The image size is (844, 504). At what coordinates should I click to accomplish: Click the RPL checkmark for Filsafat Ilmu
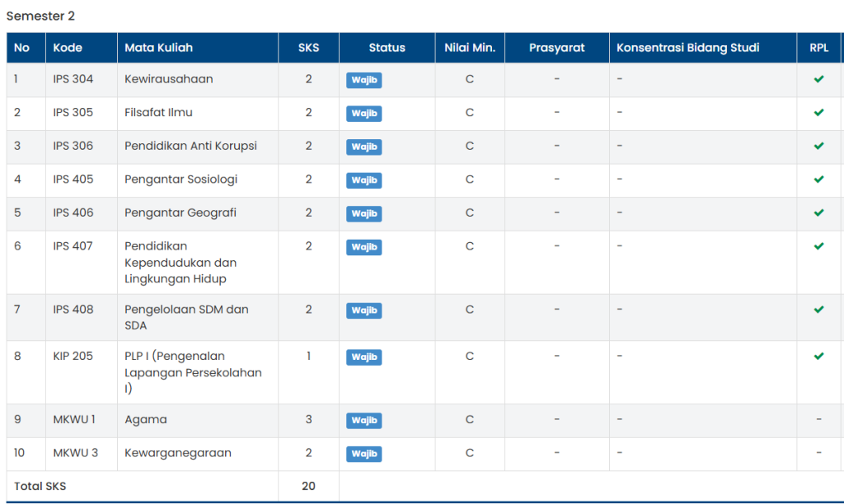pyautogui.click(x=818, y=113)
